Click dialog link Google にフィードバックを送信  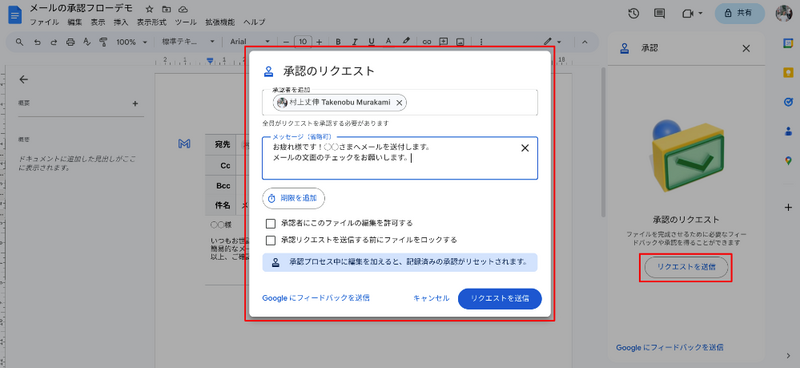(316, 298)
